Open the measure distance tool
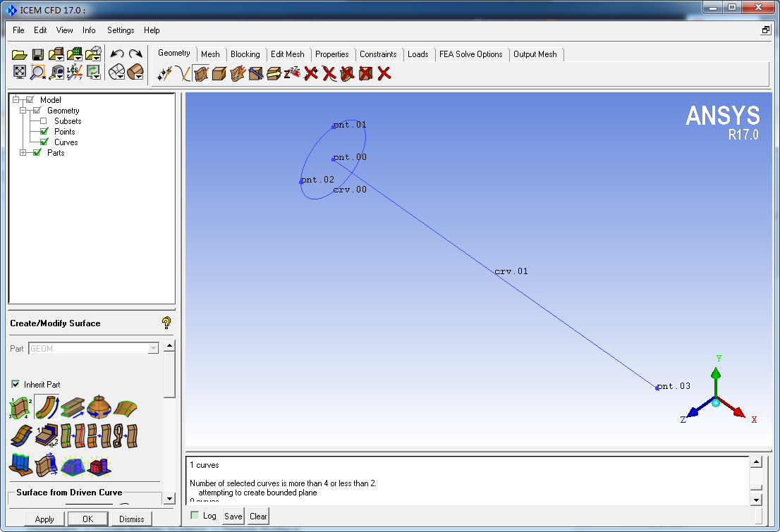This screenshot has height=532, width=780. [58, 72]
